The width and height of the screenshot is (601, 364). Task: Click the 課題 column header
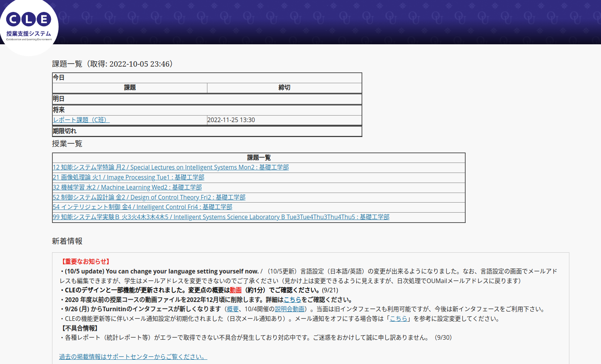click(130, 87)
